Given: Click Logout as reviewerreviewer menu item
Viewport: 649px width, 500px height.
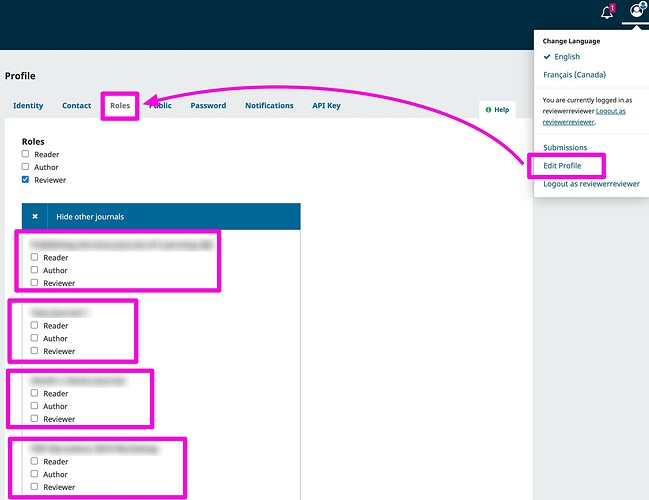Looking at the screenshot, I should tap(591, 184).
